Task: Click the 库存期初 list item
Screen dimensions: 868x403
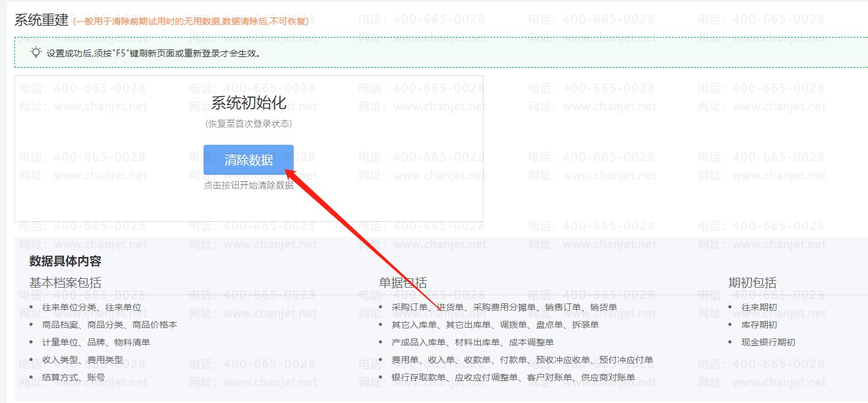Action: click(x=759, y=325)
